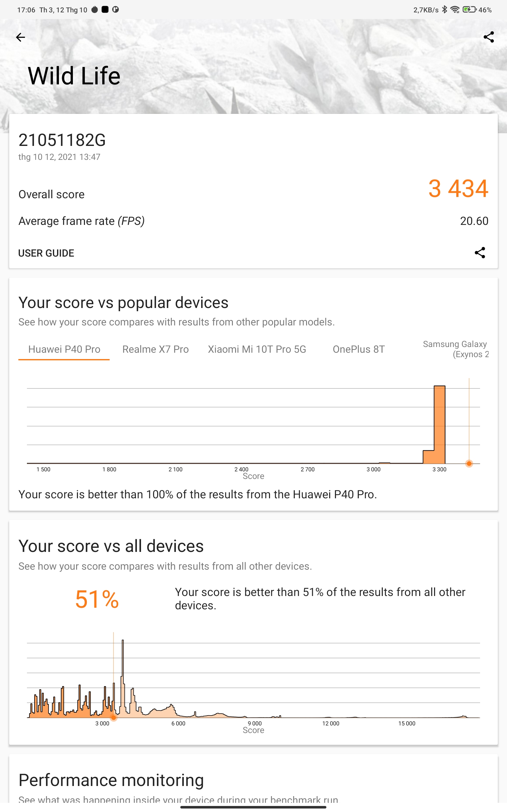Tap the Bluetooth icon in status bar
This screenshot has height=812, width=507.
[x=444, y=10]
